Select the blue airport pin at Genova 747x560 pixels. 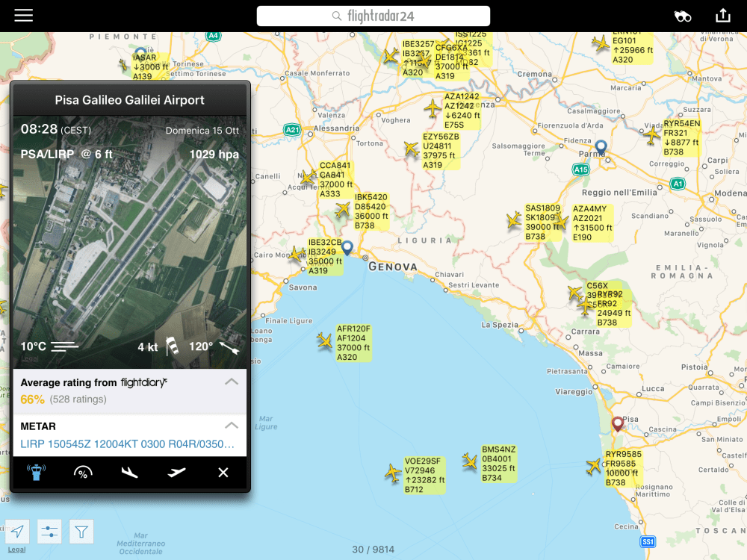[x=347, y=248]
